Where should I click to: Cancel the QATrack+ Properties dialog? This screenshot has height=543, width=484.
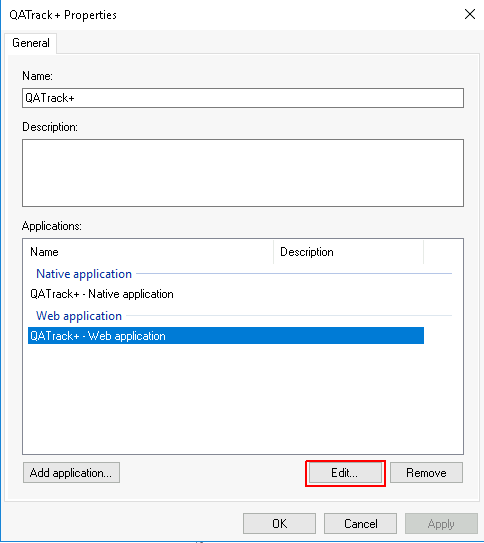click(x=360, y=524)
